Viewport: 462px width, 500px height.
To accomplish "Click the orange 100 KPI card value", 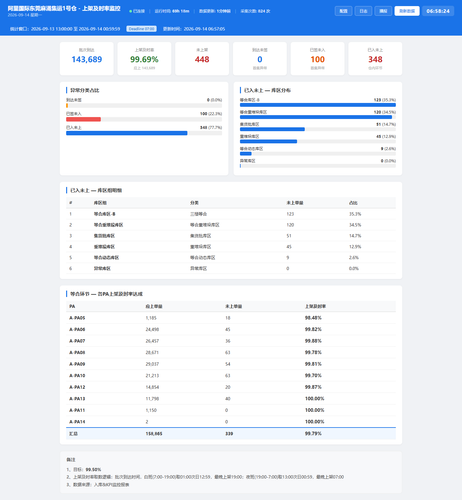I will [x=317, y=59].
